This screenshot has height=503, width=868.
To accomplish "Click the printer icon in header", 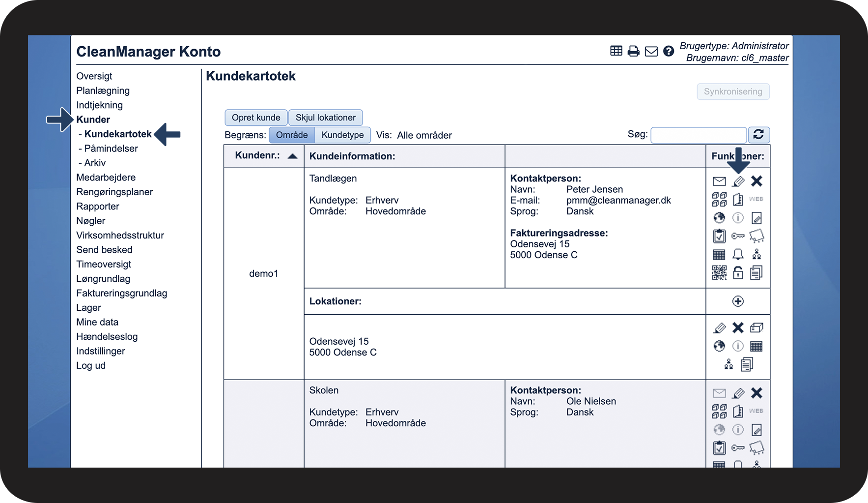I will [x=634, y=51].
